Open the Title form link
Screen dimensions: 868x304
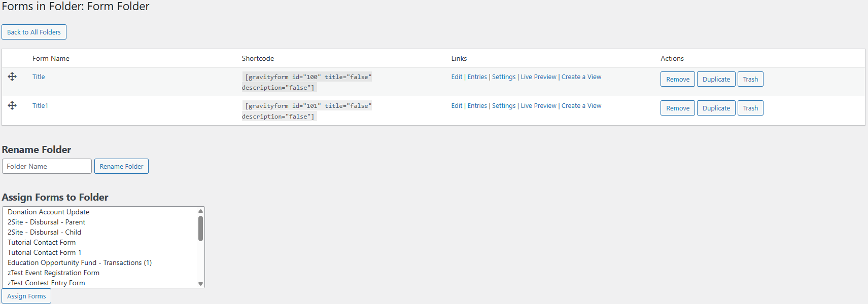(x=39, y=77)
